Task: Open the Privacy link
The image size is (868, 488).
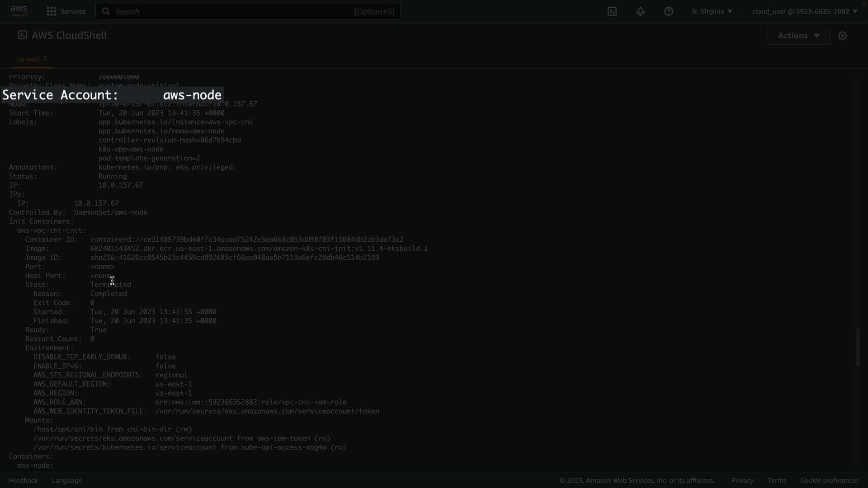Action: point(742,480)
